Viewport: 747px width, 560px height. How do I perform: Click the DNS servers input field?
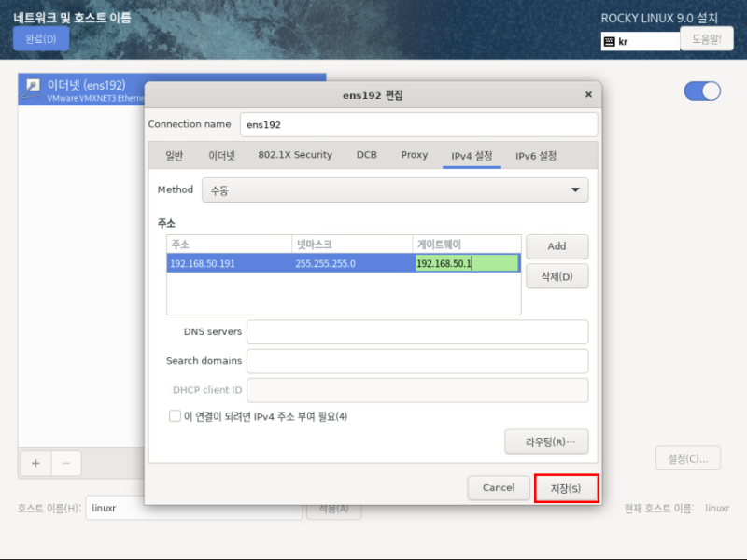[x=417, y=332]
